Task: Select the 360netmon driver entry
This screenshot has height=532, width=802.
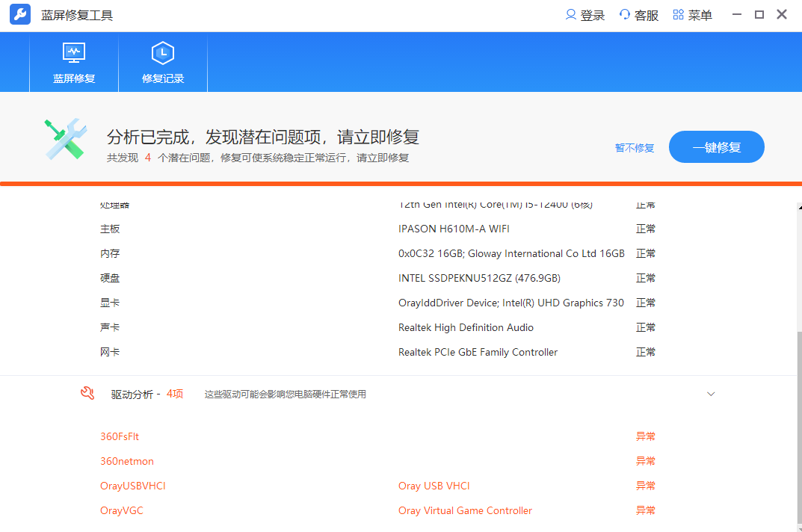Action: [127, 461]
